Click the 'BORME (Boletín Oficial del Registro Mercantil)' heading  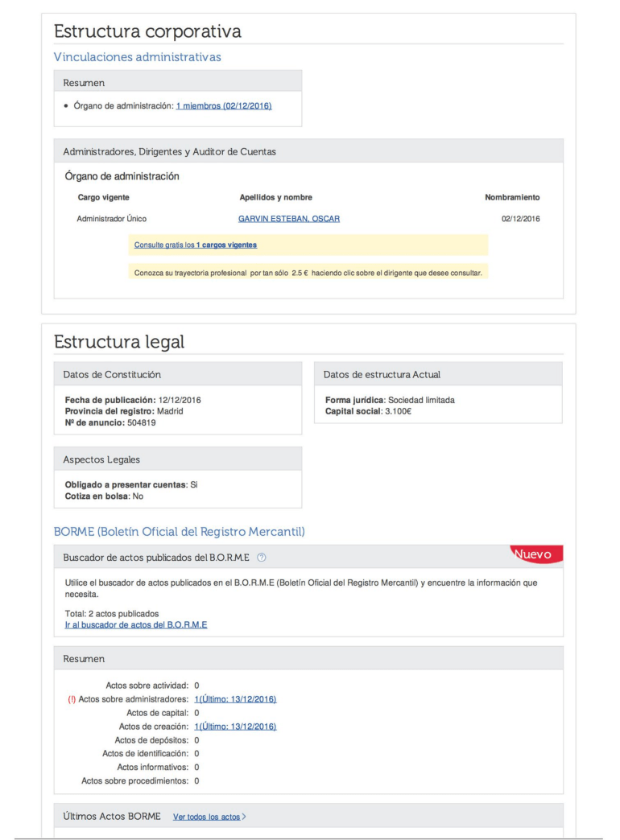[179, 531]
